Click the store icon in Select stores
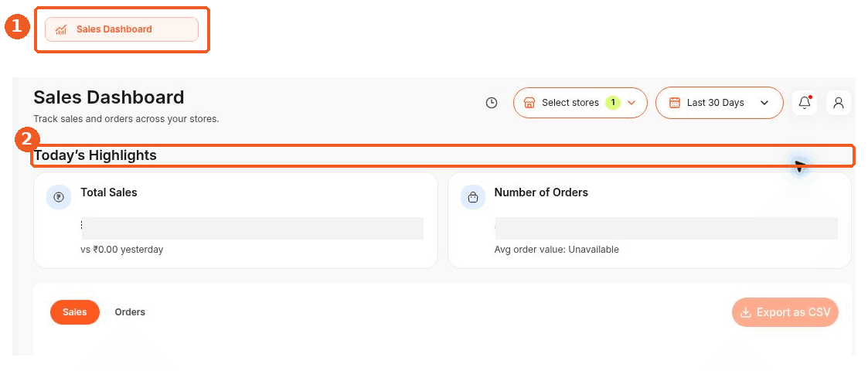The width and height of the screenshot is (868, 371). (529, 103)
